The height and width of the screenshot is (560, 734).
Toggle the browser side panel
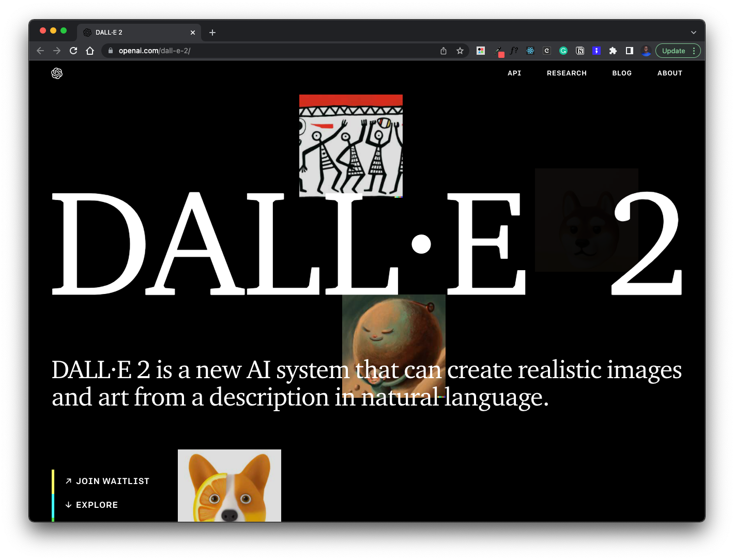[630, 51]
